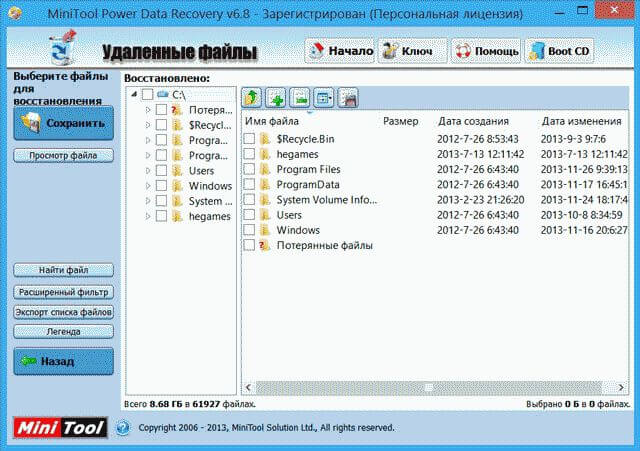Sort by the Дата изменения column header
The image size is (640, 451).
pyautogui.click(x=581, y=121)
